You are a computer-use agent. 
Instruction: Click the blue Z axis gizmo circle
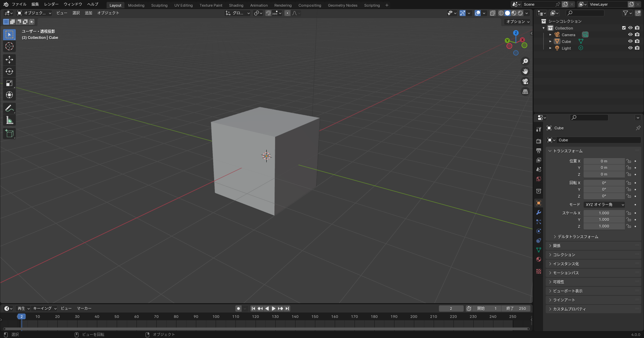coord(516,33)
